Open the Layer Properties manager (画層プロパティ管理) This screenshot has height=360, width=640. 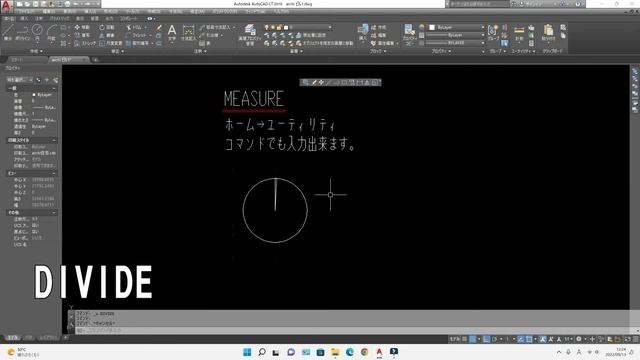point(250,34)
